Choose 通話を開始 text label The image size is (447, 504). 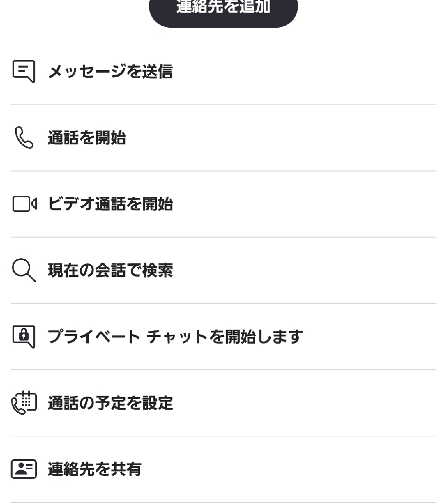[x=87, y=138]
